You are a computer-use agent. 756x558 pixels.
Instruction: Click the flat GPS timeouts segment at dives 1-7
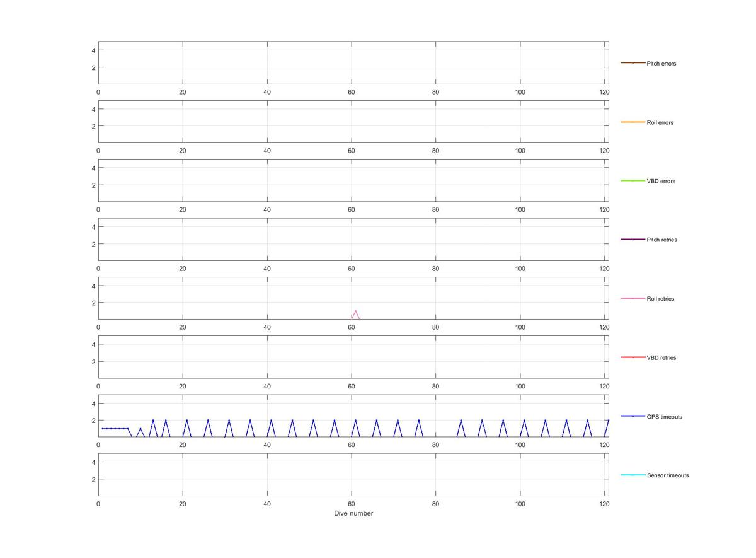tap(115, 429)
